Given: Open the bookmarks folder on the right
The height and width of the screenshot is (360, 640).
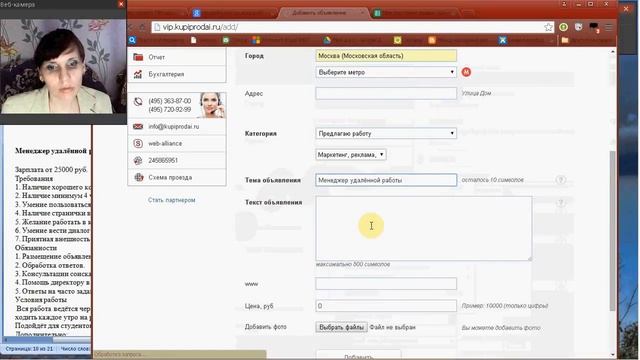Looking at the screenshot, I should [x=565, y=40].
